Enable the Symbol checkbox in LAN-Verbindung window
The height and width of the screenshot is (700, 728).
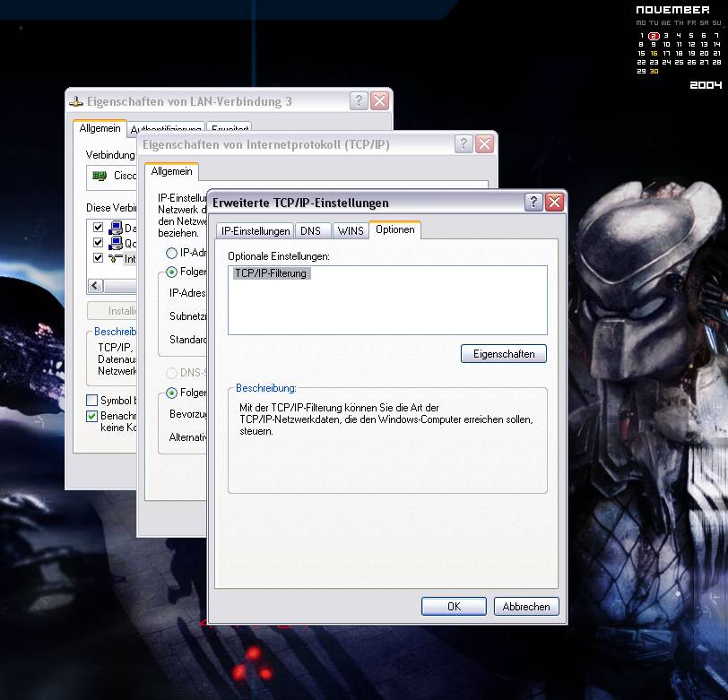(92, 400)
